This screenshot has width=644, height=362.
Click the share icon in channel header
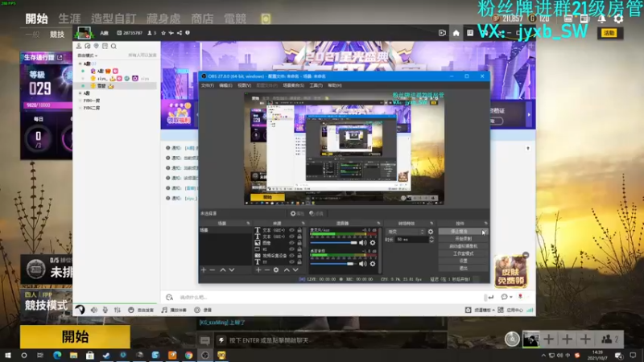click(179, 33)
